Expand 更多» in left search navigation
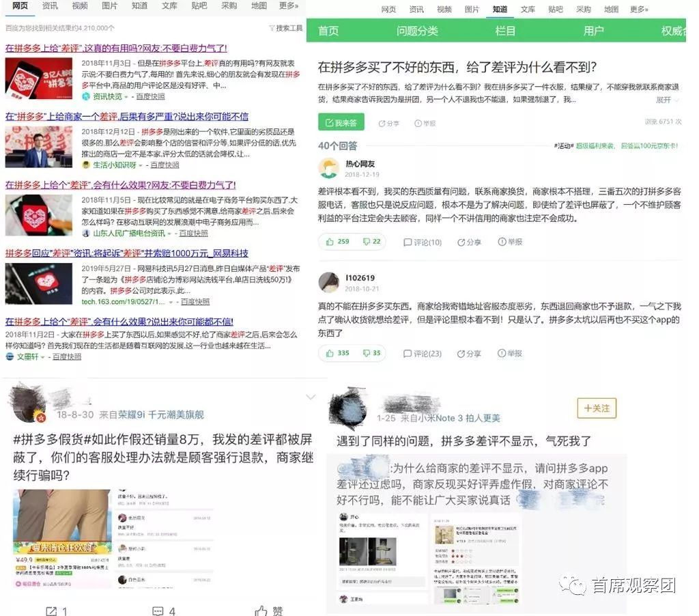The width and height of the screenshot is (699, 616). [289, 5]
